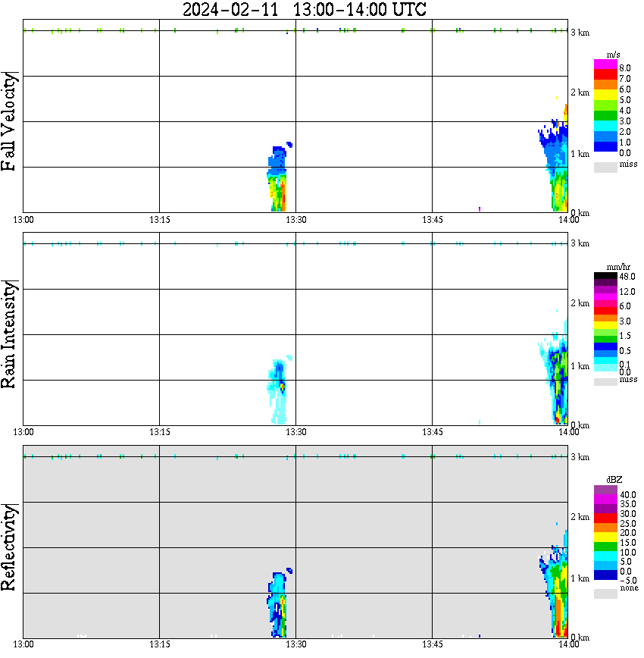Click the "Reflectivity" axis label
Viewport: 644px width, 658px height.
point(9,547)
